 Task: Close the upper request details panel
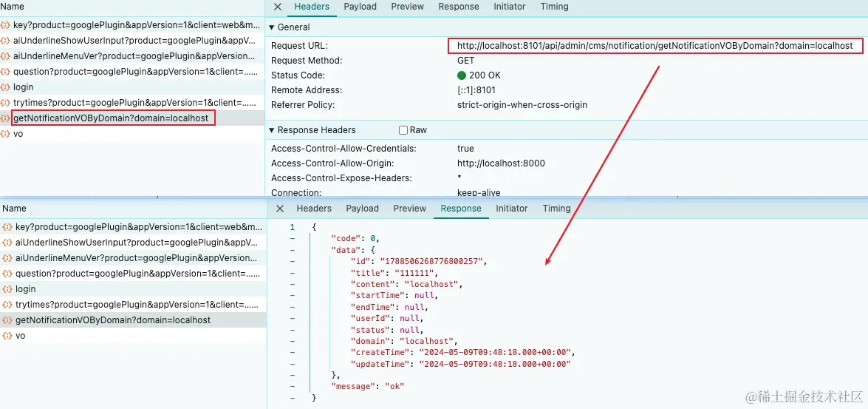pyautogui.click(x=278, y=7)
